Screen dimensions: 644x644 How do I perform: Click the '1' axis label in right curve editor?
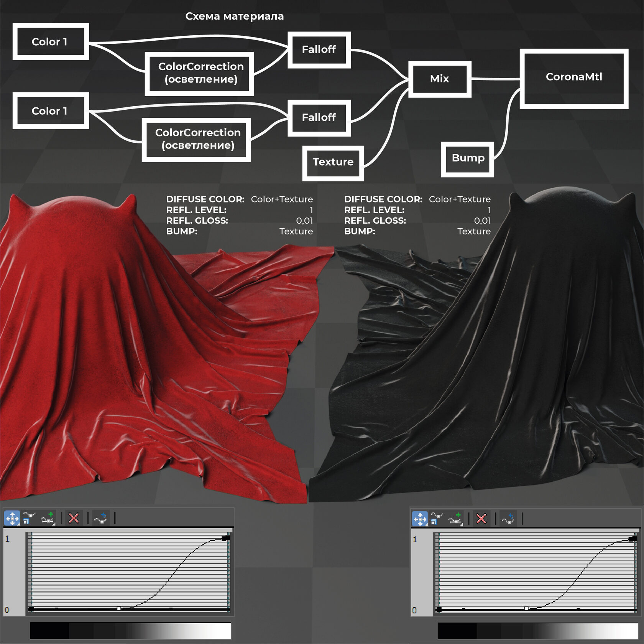click(415, 539)
